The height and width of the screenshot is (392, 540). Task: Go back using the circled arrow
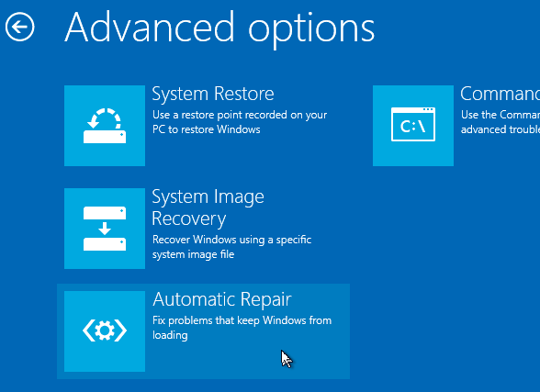(x=19, y=27)
